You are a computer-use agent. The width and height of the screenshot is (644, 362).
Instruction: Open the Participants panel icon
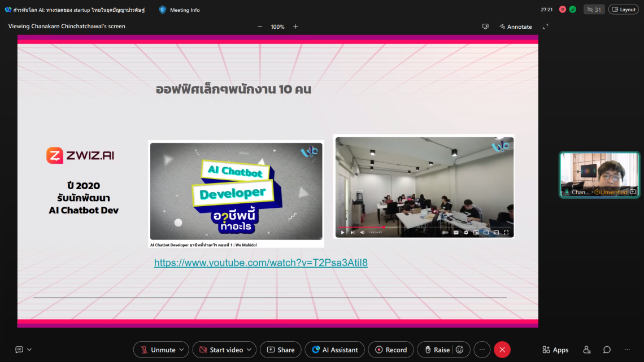click(x=587, y=350)
